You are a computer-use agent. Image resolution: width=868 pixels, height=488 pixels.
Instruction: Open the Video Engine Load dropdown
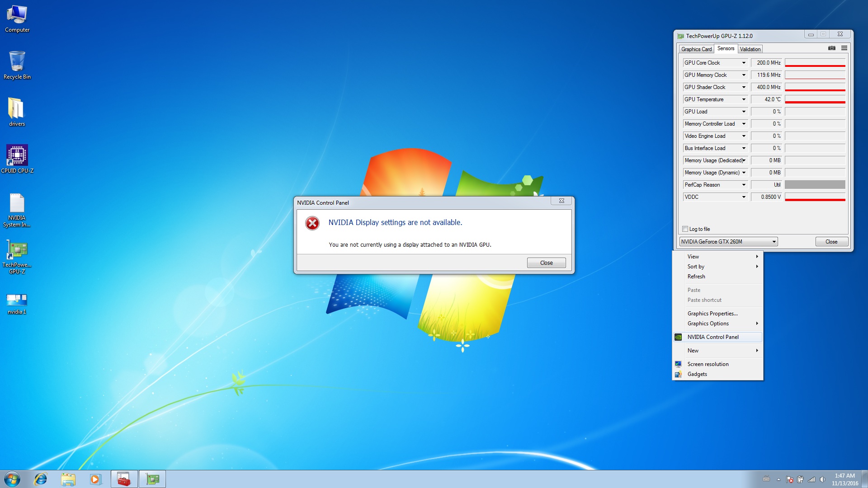(x=744, y=136)
